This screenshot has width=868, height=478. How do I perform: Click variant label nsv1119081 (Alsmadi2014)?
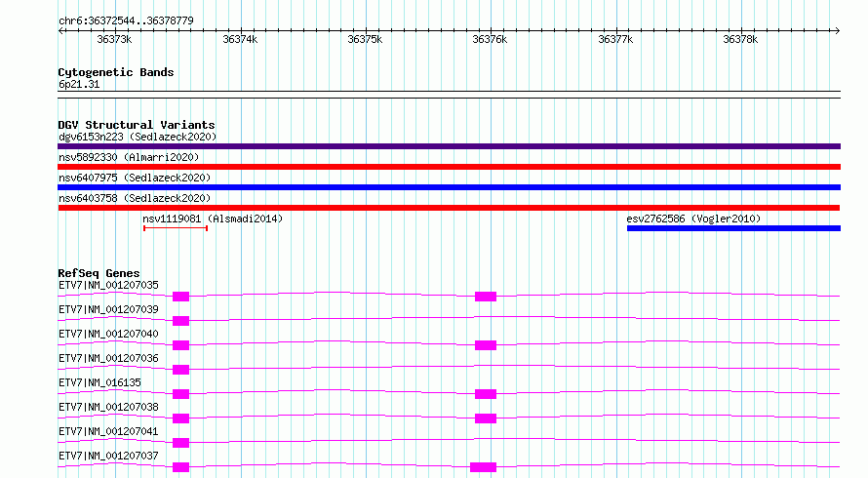(213, 219)
